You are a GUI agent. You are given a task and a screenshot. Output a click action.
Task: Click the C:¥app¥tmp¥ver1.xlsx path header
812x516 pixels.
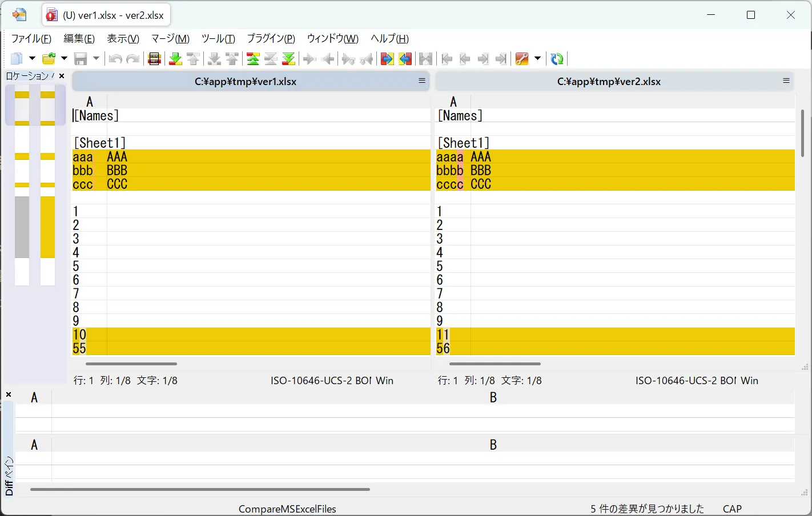246,82
